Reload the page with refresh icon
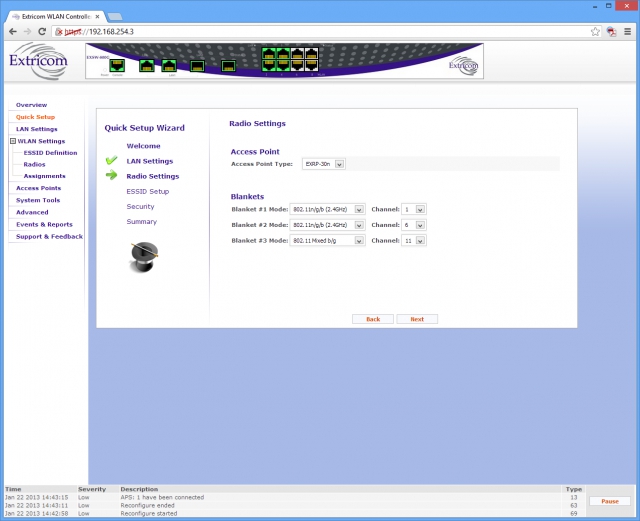The width and height of the screenshot is (640, 521). [x=42, y=31]
